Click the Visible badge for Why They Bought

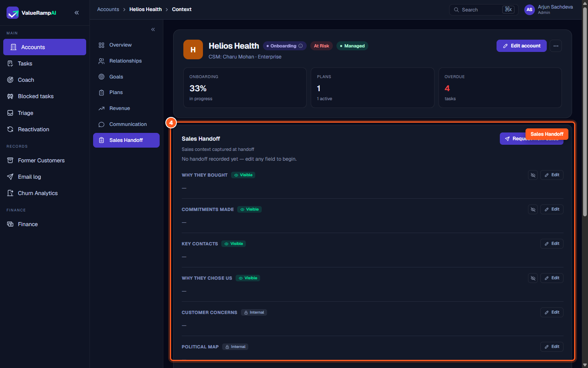(x=243, y=175)
